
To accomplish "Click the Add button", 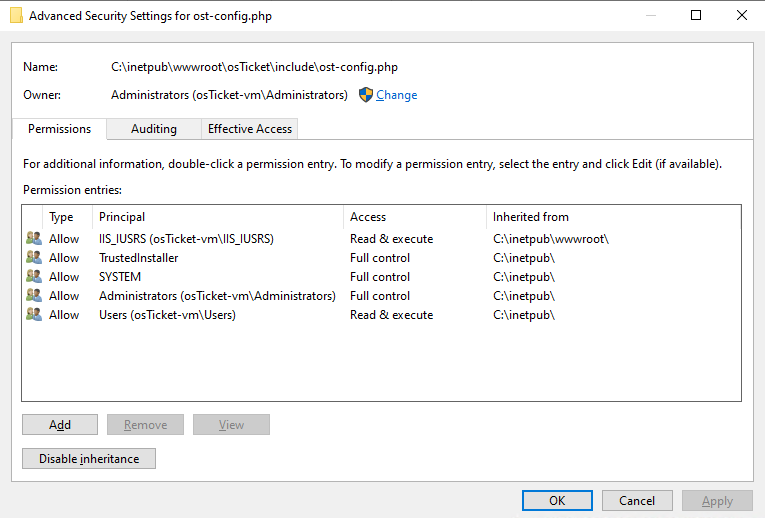I will tap(60, 425).
